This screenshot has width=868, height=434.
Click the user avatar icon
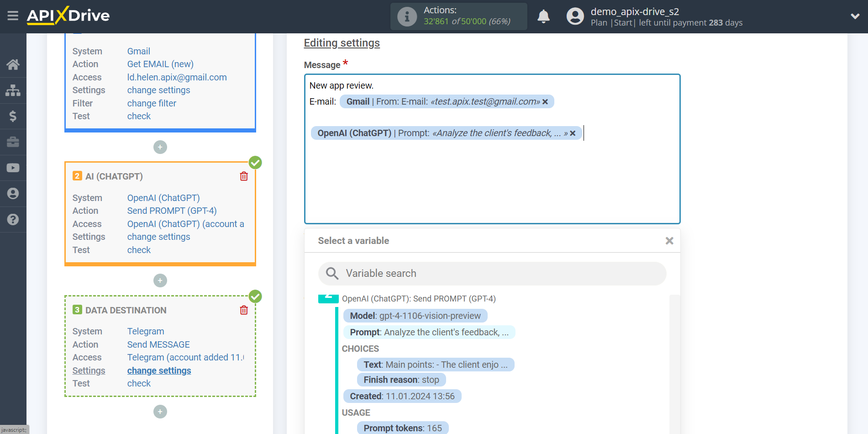point(575,16)
